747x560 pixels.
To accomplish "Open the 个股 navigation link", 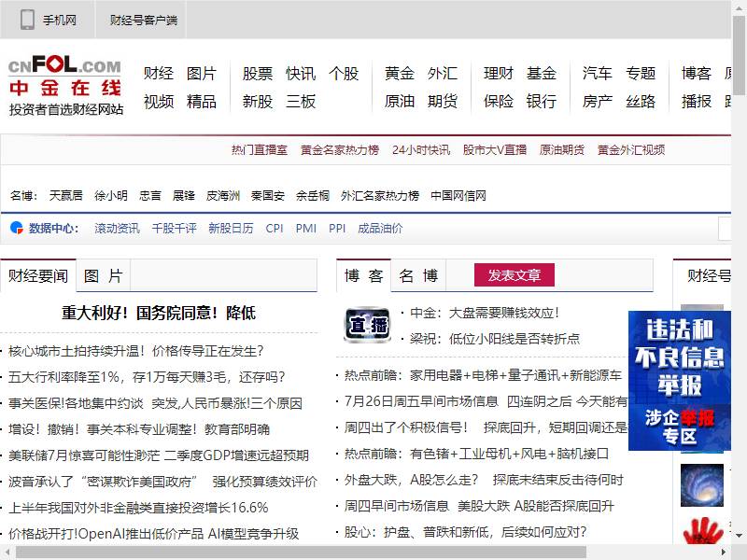I will (x=344, y=74).
